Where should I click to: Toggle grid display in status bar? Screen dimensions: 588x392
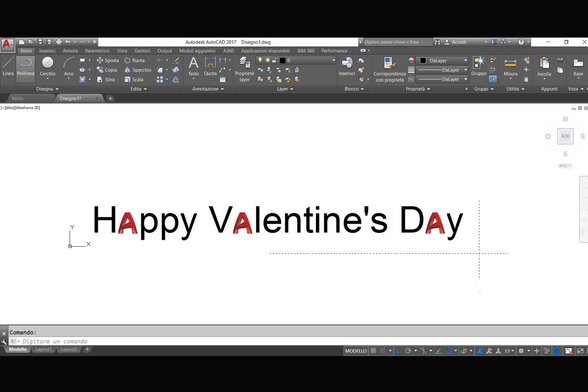[374, 351]
